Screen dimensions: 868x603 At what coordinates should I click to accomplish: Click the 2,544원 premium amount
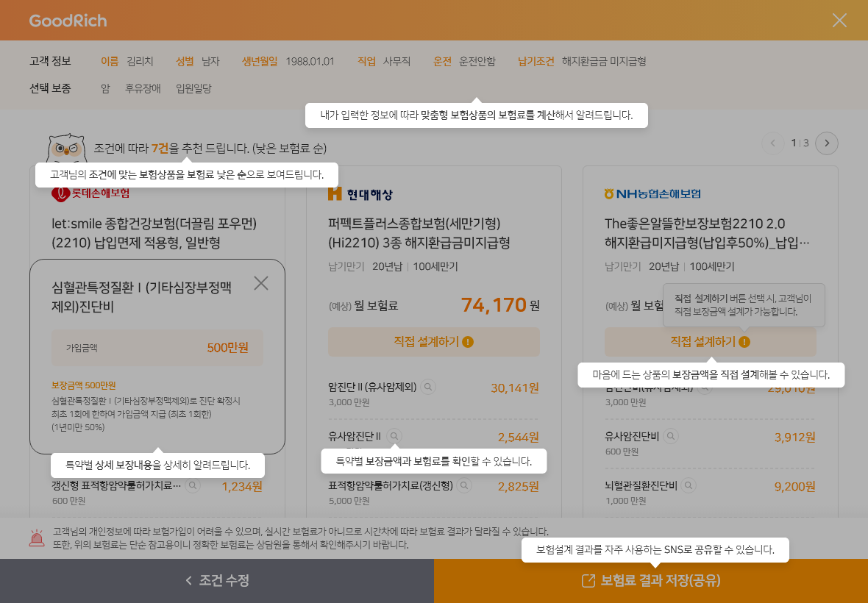tap(518, 437)
